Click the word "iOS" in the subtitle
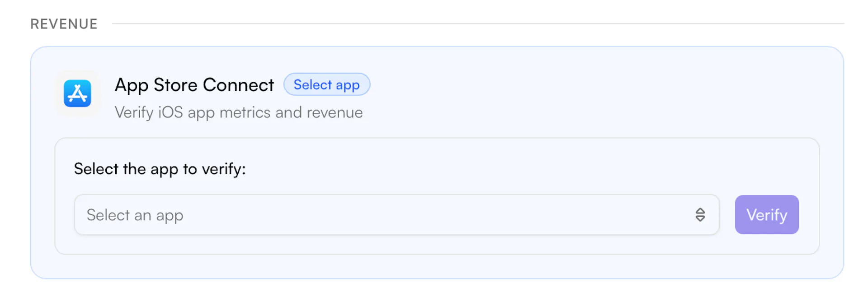 (170, 112)
